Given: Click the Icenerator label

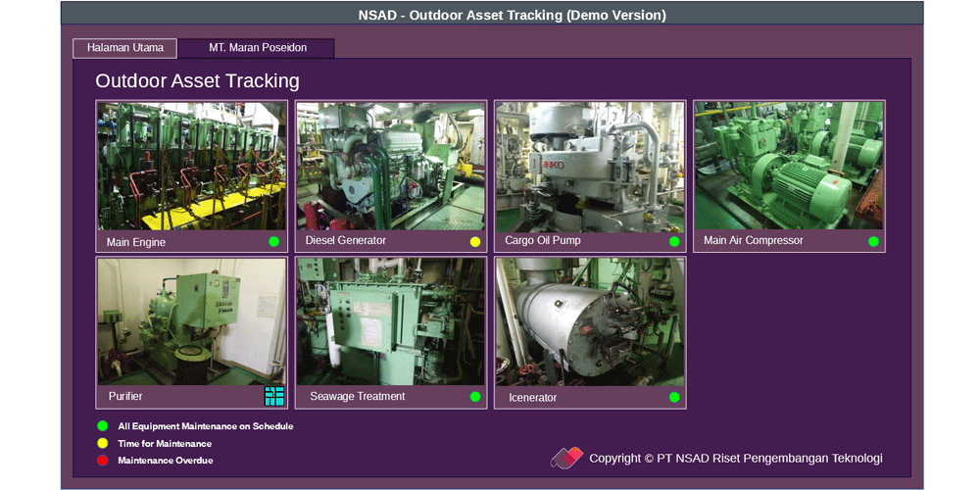Looking at the screenshot, I should click(532, 398).
